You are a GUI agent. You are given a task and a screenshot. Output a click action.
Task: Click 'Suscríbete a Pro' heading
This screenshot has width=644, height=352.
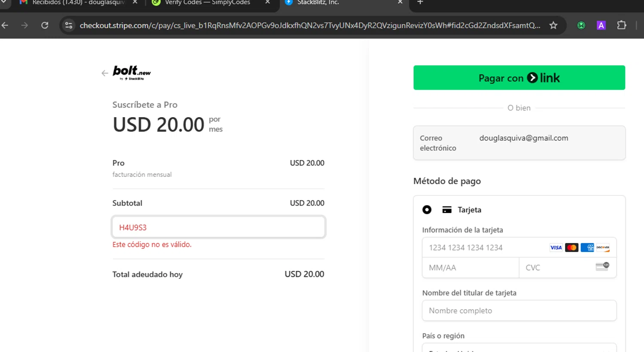point(145,105)
